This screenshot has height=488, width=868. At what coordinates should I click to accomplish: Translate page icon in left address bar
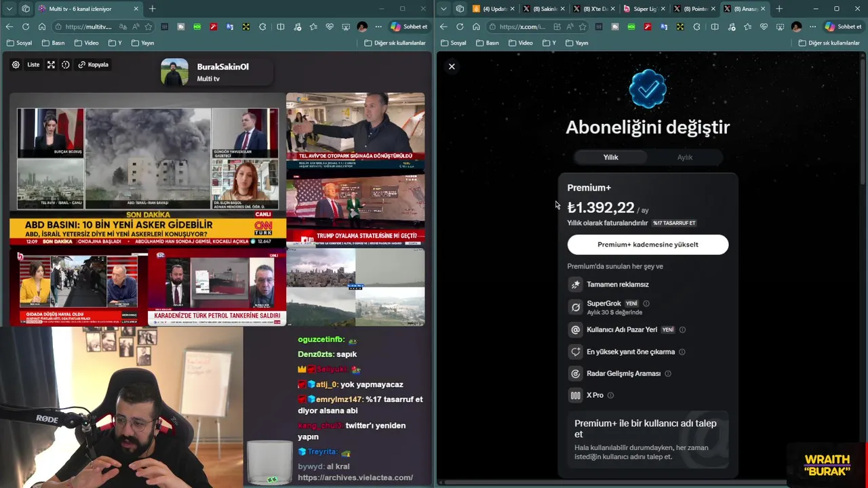point(123,26)
